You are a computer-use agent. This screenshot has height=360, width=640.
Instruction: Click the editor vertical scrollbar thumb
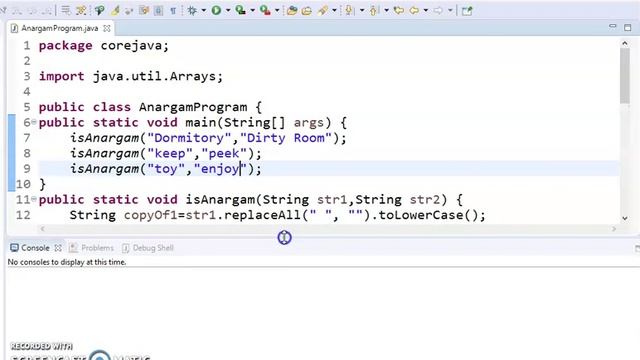coord(625,76)
